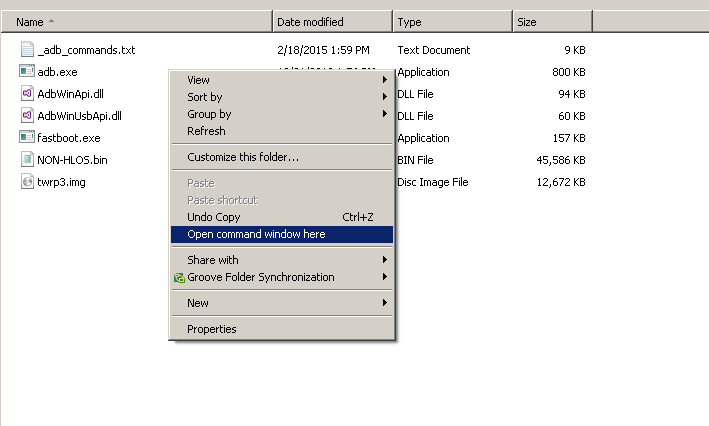Image resolution: width=709 pixels, height=426 pixels.
Task: Select Refresh from the context menu
Action: pos(207,131)
